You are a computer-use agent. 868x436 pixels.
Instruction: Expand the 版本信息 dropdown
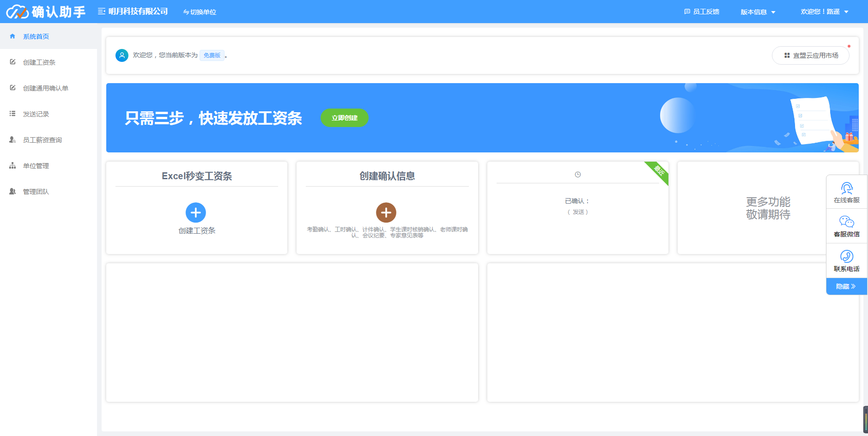tap(758, 12)
